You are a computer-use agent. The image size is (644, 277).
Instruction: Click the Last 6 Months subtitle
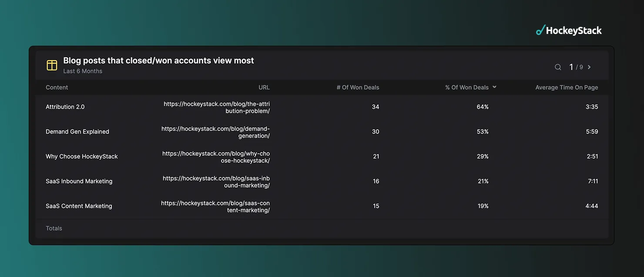tap(83, 71)
